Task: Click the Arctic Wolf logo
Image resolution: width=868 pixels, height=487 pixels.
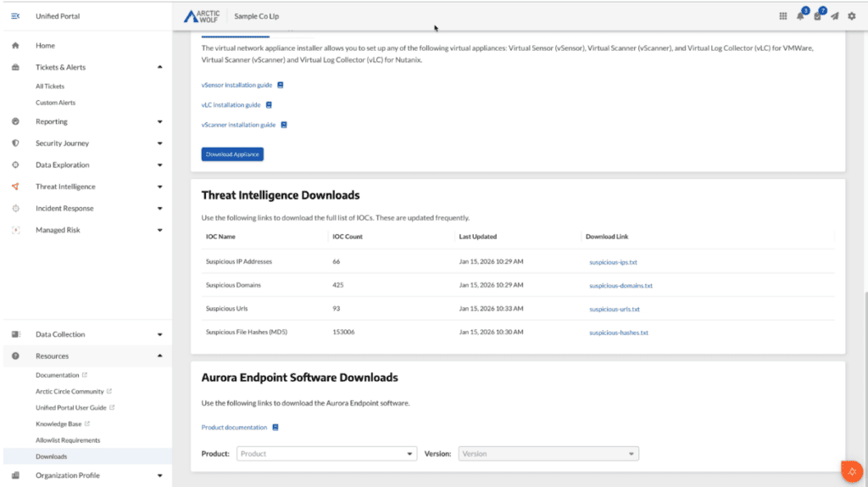Action: pos(202,16)
